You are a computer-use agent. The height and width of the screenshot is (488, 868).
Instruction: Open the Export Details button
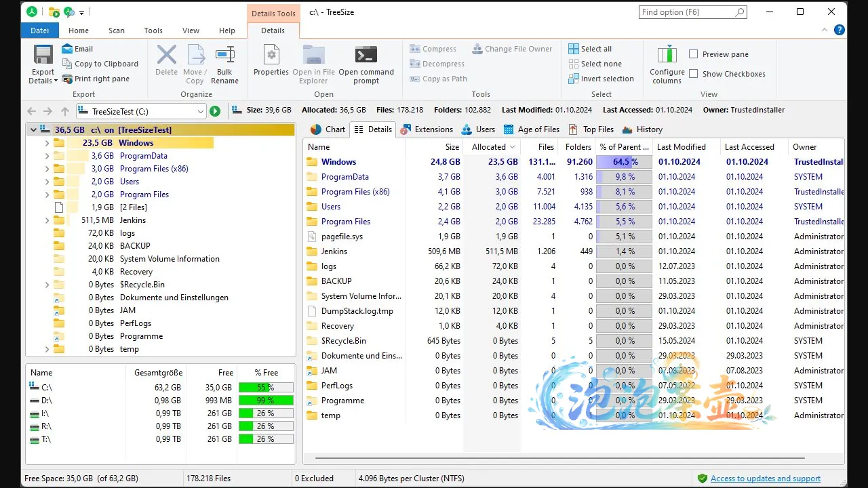pyautogui.click(x=43, y=65)
